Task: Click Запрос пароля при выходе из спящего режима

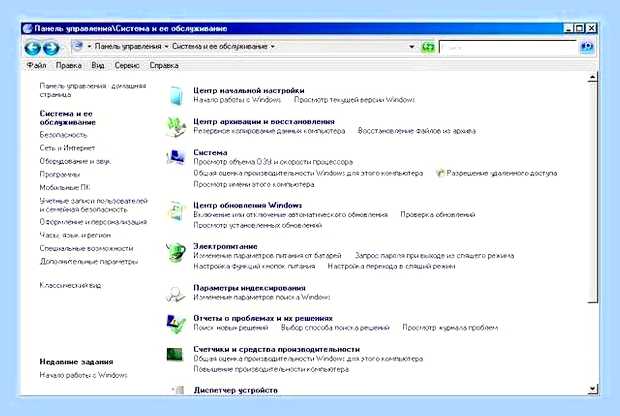Action: click(x=435, y=255)
